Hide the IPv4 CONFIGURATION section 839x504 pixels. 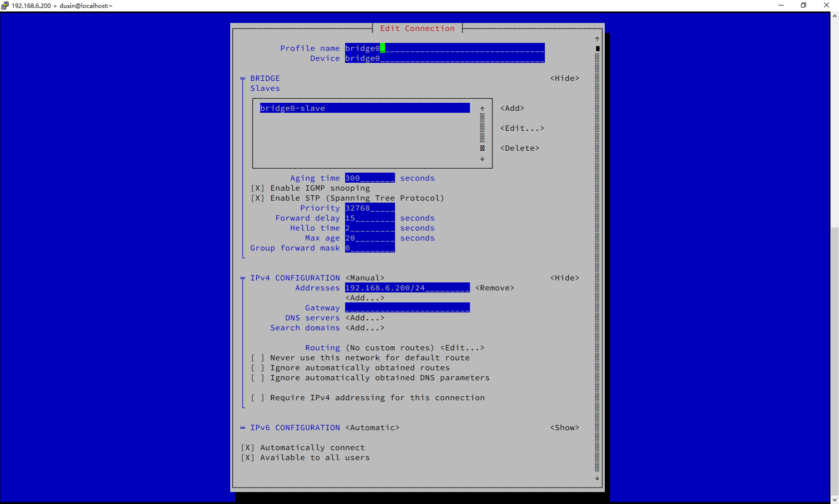coord(565,278)
